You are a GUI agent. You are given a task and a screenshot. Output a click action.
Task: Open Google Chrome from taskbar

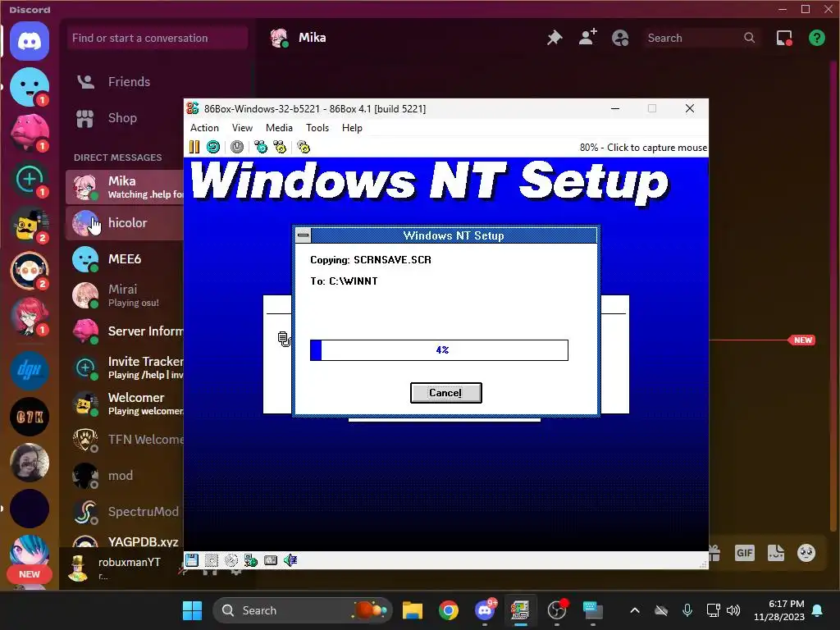tap(449, 610)
